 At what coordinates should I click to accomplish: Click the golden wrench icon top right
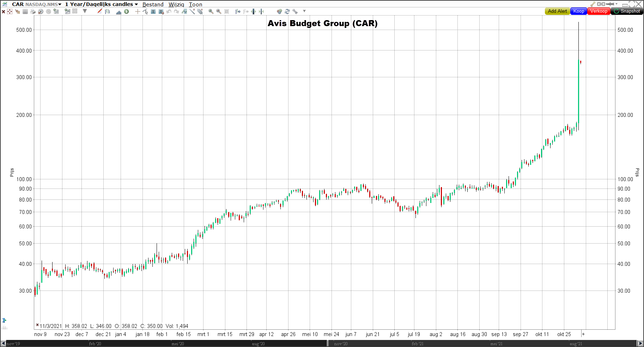[x=594, y=4]
